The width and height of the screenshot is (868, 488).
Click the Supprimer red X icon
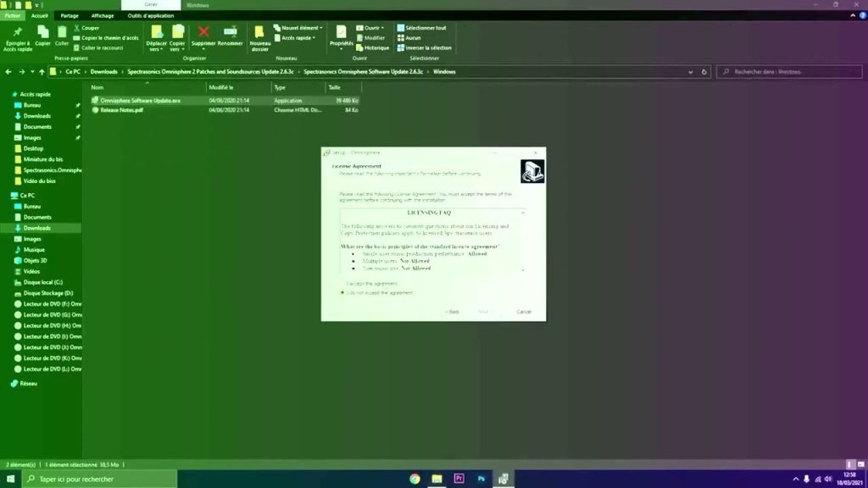coord(203,33)
